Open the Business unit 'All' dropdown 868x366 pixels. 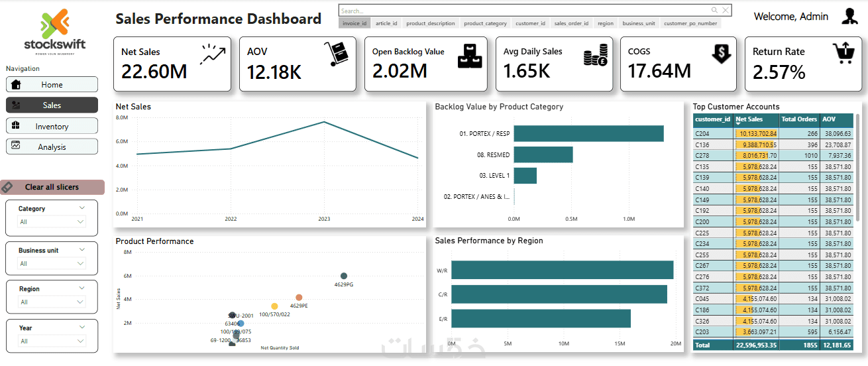pos(52,263)
